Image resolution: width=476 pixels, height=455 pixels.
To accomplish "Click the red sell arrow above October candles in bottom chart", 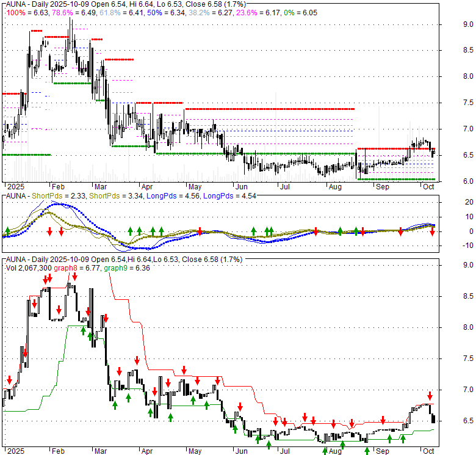I will tap(430, 395).
